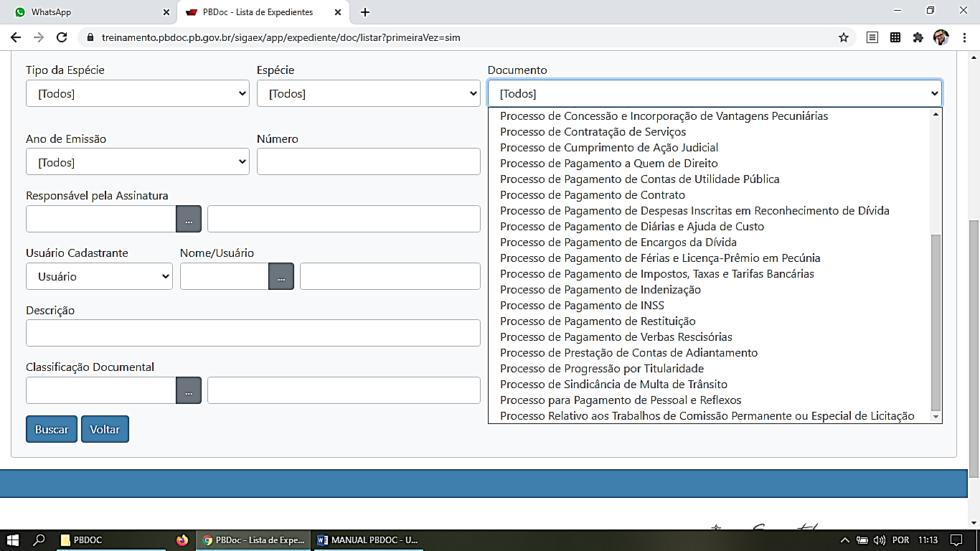This screenshot has height=551, width=980.
Task: Expand the Usuário Cadastrante dropdown
Action: click(99, 276)
